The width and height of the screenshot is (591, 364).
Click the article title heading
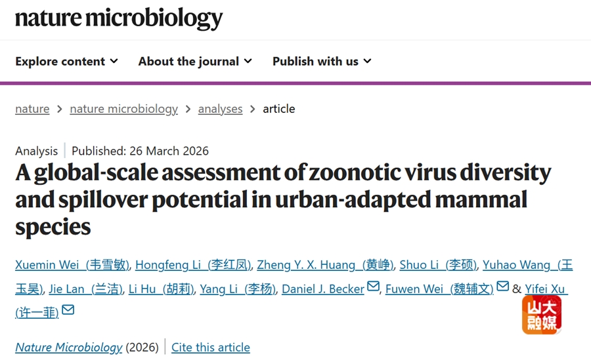(282, 199)
